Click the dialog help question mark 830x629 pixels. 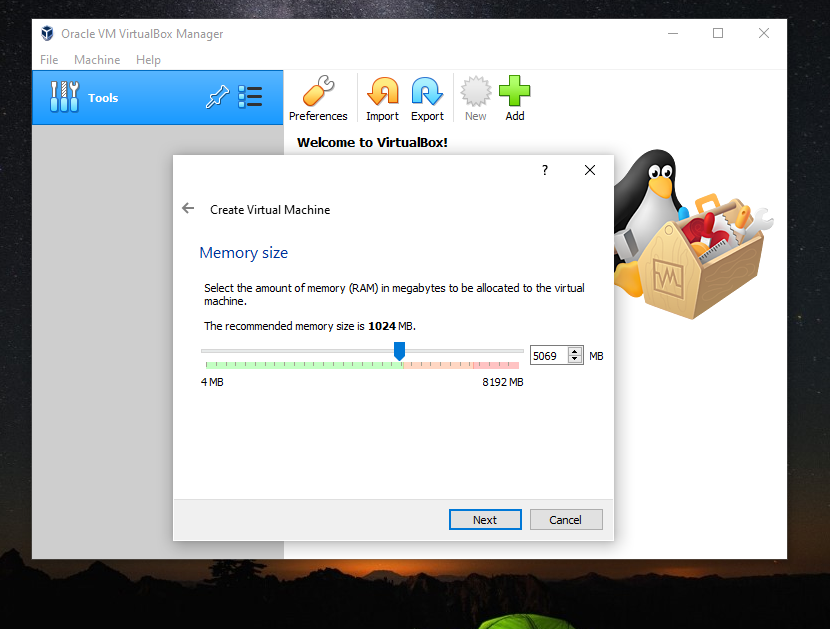544,170
